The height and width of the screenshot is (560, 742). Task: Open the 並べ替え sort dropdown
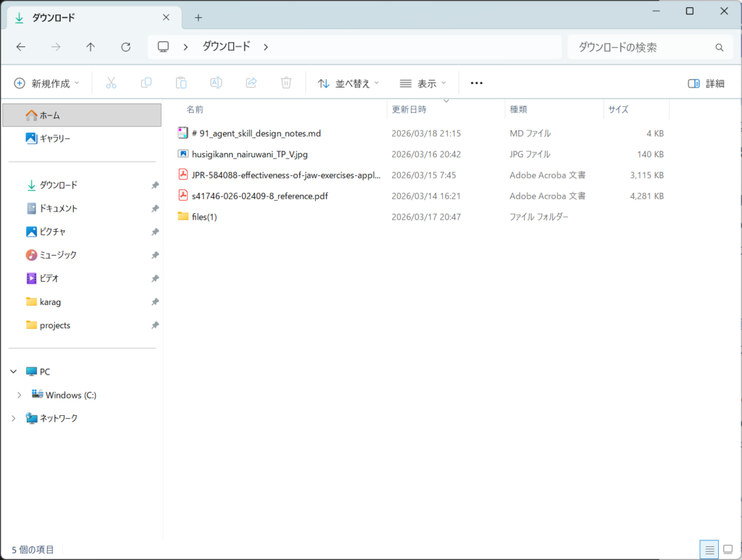coord(349,83)
